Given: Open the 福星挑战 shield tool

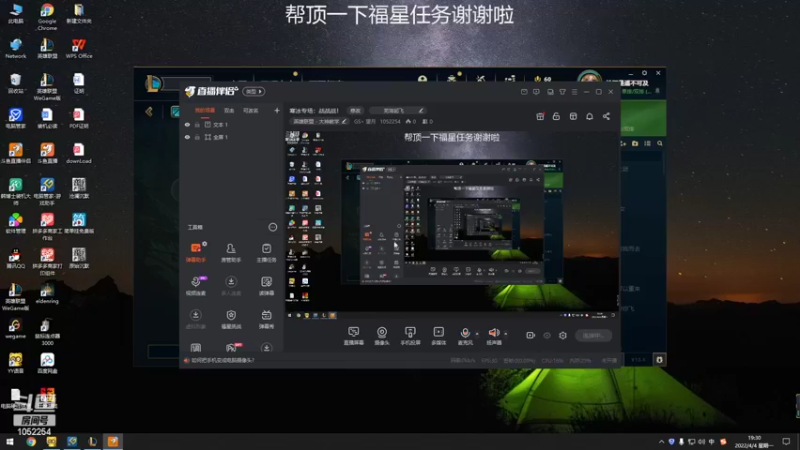Looking at the screenshot, I should [x=231, y=319].
